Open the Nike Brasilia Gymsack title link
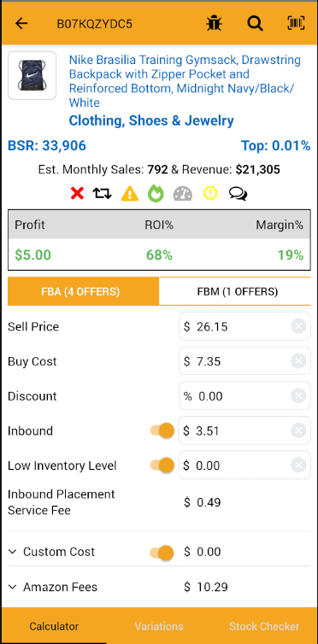The image size is (318, 644). tap(185, 81)
